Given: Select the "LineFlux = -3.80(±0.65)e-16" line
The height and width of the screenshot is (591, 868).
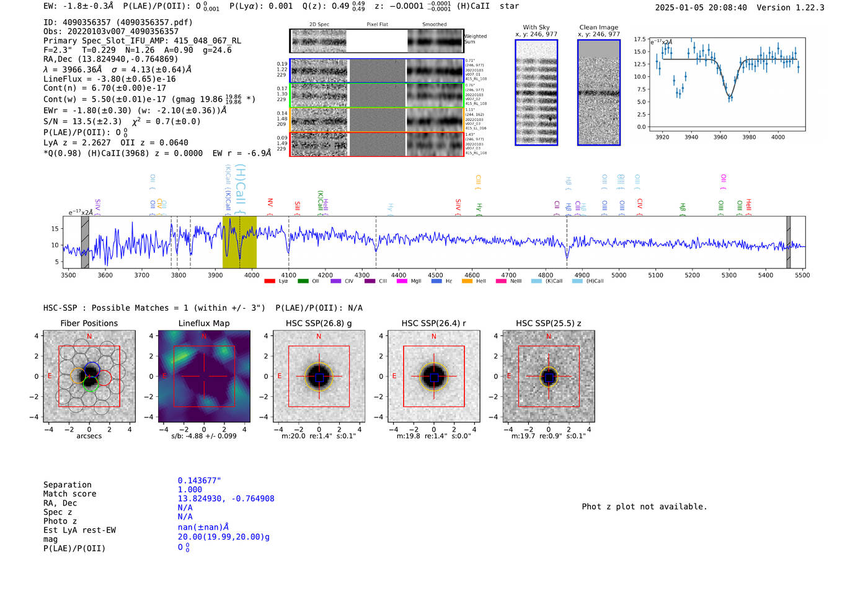Looking at the screenshot, I should pos(110,79).
